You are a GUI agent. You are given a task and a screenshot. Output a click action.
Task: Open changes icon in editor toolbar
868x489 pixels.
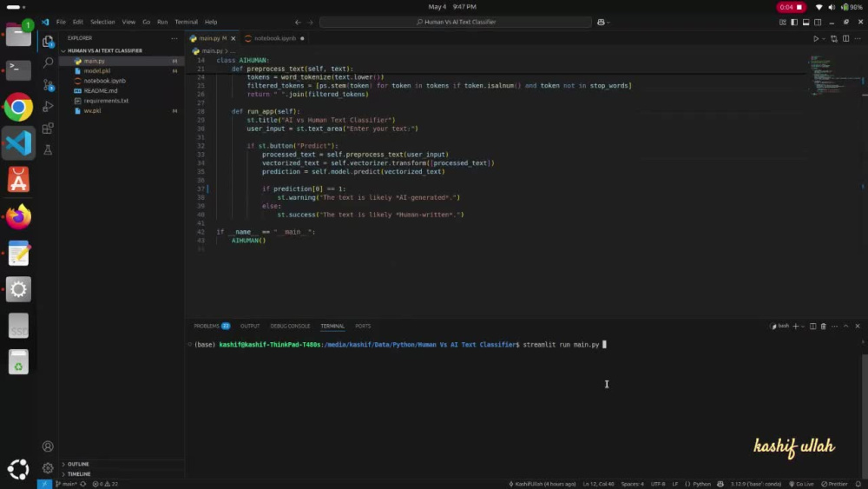pyautogui.click(x=833, y=39)
